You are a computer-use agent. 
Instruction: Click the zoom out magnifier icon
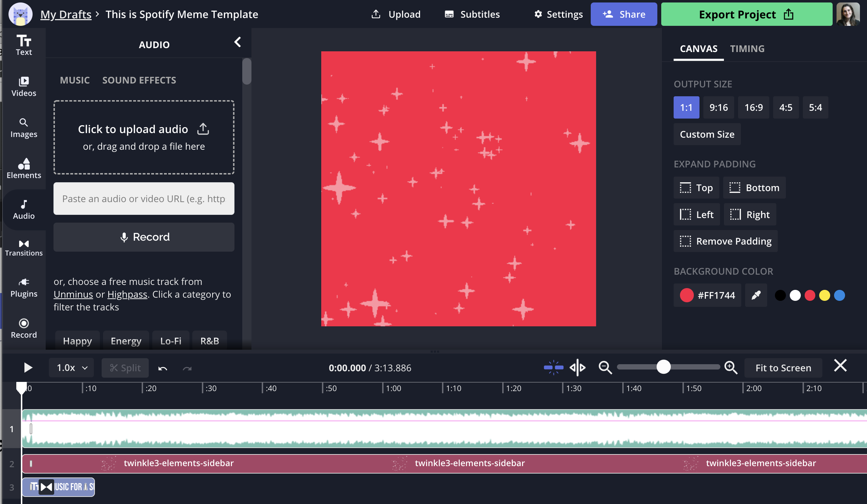[x=605, y=368]
